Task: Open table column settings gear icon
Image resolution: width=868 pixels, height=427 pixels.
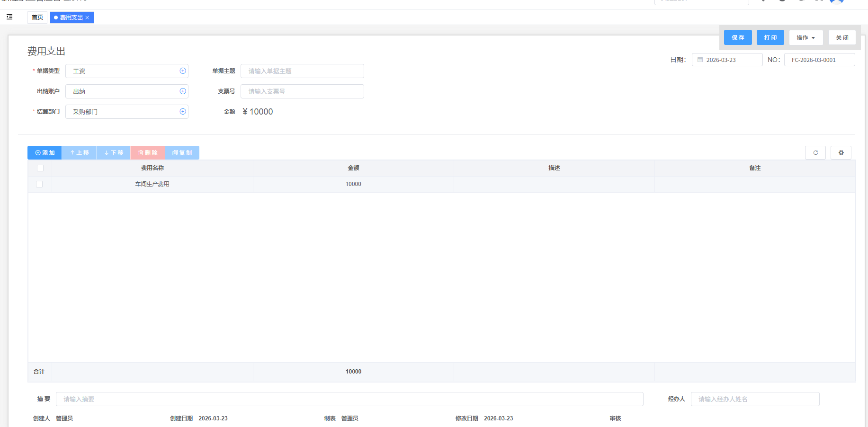Action: tap(841, 153)
